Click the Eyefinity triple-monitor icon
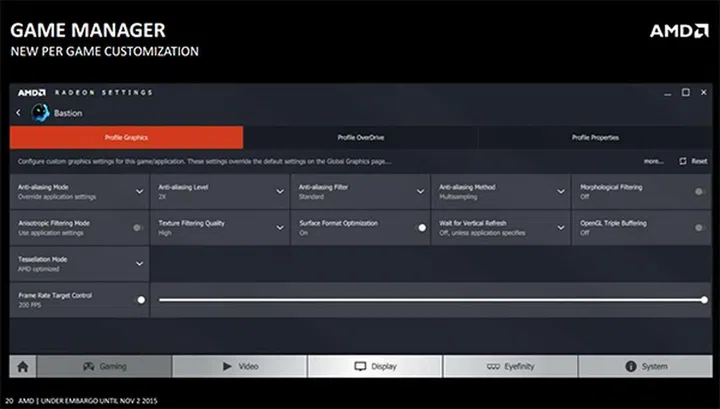720x409 pixels. pos(493,366)
